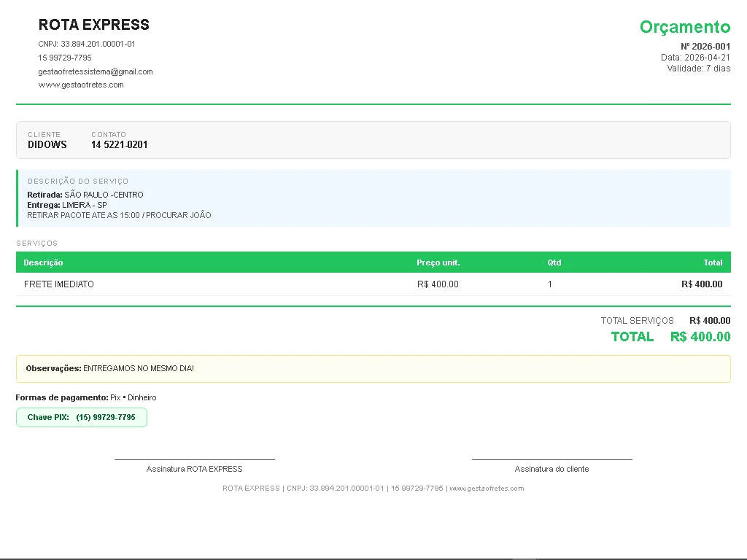Click the Total column header

[713, 262]
